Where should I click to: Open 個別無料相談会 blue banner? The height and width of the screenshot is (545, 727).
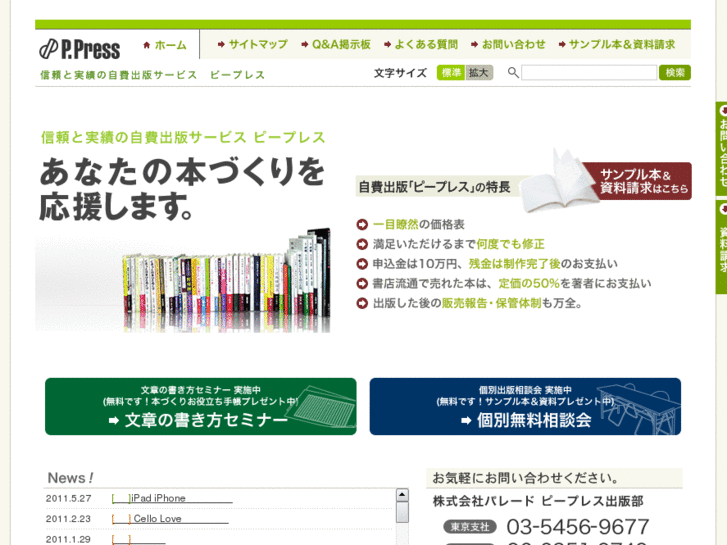point(525,406)
